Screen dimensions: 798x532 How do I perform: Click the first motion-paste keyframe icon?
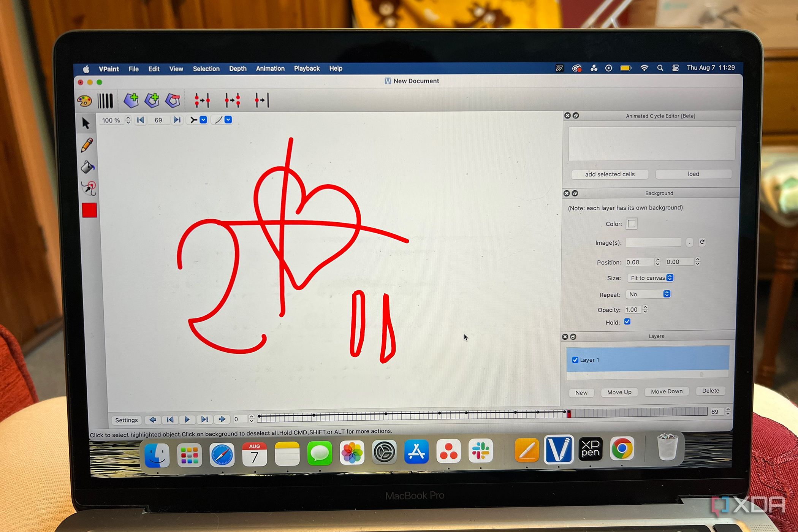(202, 100)
